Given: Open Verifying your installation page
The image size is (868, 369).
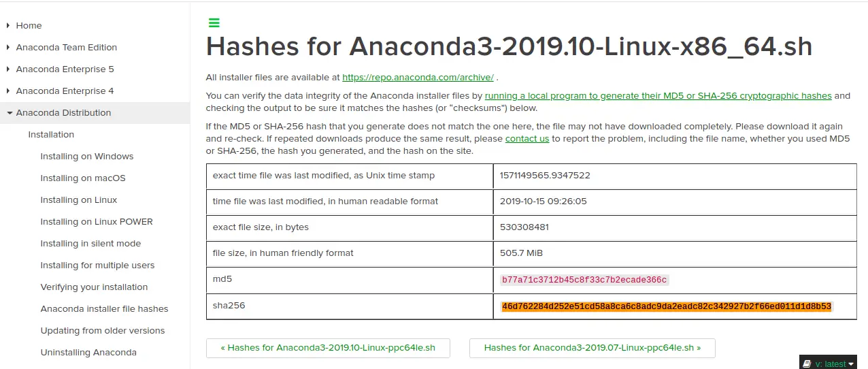Looking at the screenshot, I should coord(94,287).
